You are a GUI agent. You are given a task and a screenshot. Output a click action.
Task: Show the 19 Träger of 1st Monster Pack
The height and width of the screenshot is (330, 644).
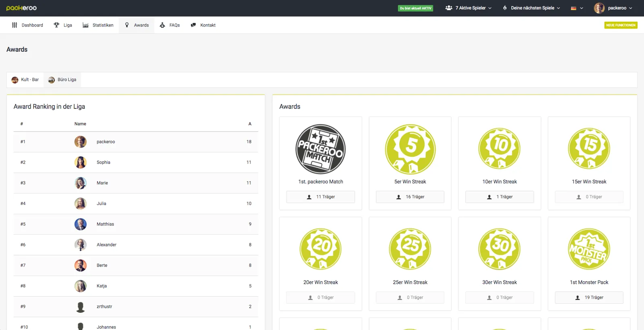point(589,297)
